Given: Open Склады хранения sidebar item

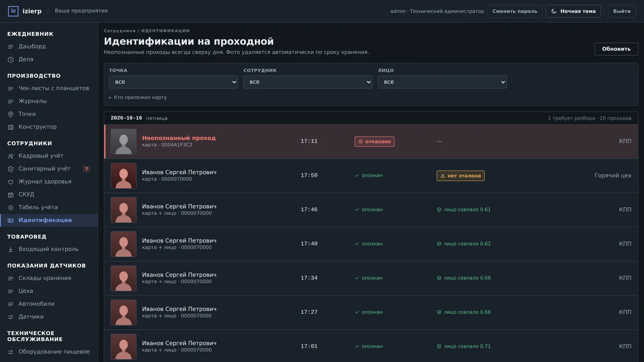Looking at the screenshot, I should 49,278.
